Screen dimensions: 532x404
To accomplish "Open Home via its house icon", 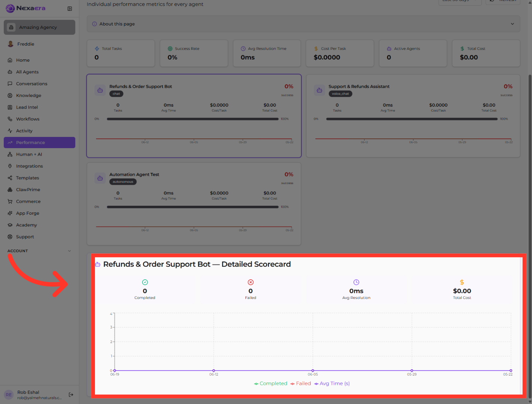I will (x=10, y=60).
